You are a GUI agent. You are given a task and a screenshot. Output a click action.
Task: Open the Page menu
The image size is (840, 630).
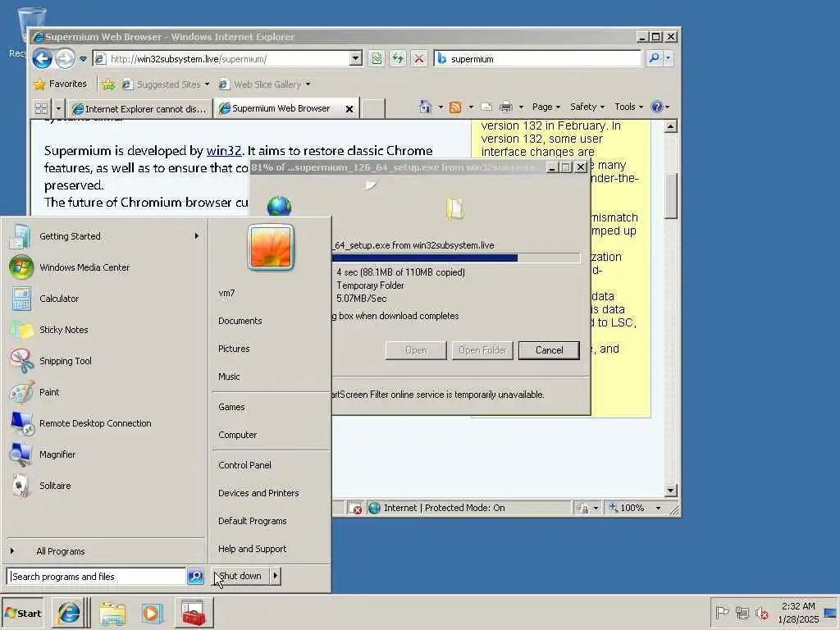(546, 107)
